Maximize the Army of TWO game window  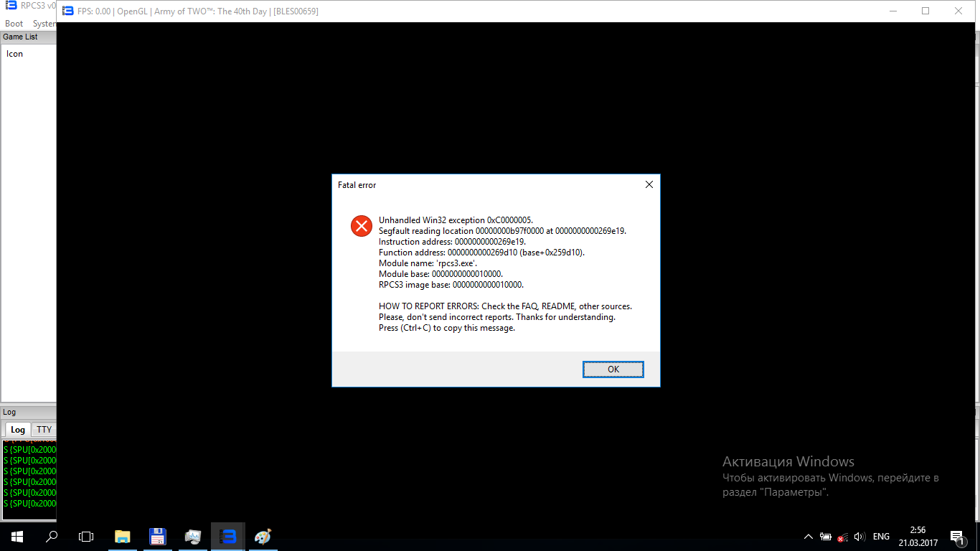(x=925, y=11)
